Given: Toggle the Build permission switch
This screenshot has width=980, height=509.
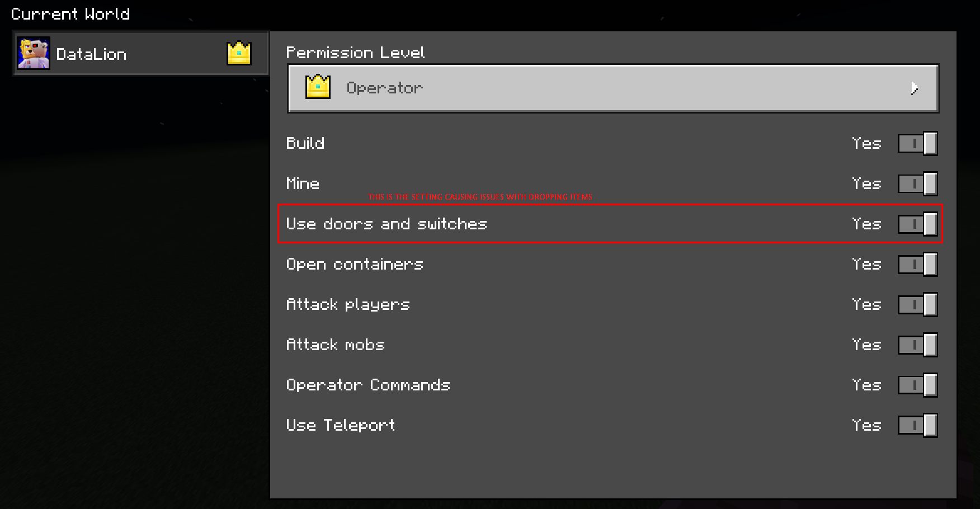Looking at the screenshot, I should click(917, 144).
